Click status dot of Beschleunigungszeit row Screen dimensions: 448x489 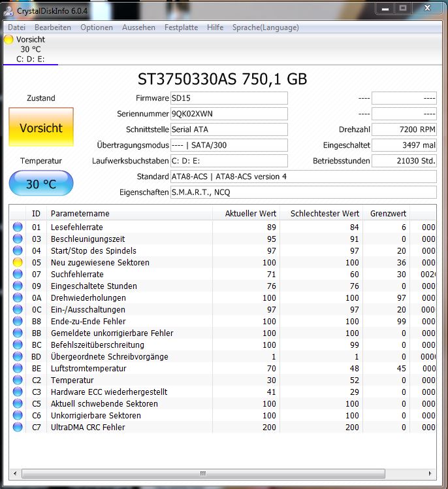coord(18,239)
